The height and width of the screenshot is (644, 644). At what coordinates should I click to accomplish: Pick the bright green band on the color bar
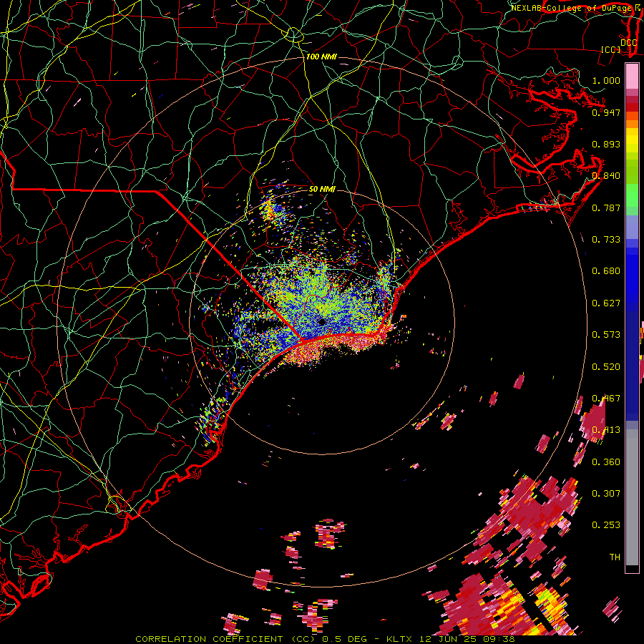[x=632, y=196]
